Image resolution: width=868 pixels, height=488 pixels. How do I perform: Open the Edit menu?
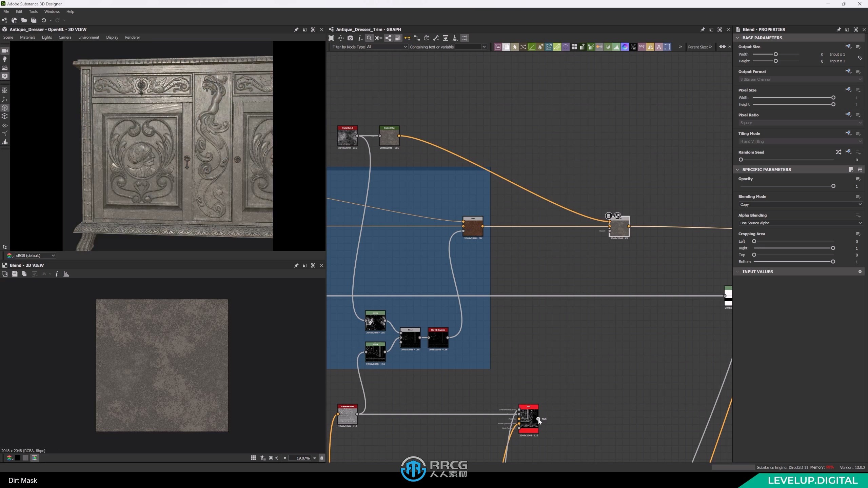19,12
